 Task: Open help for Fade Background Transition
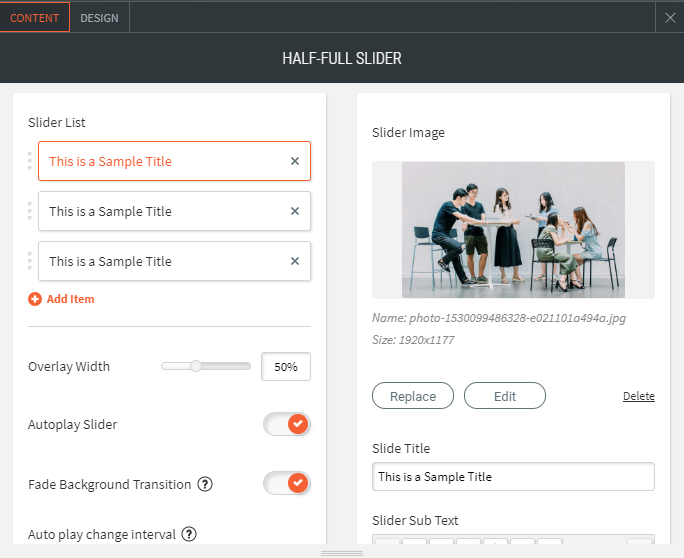coord(205,484)
